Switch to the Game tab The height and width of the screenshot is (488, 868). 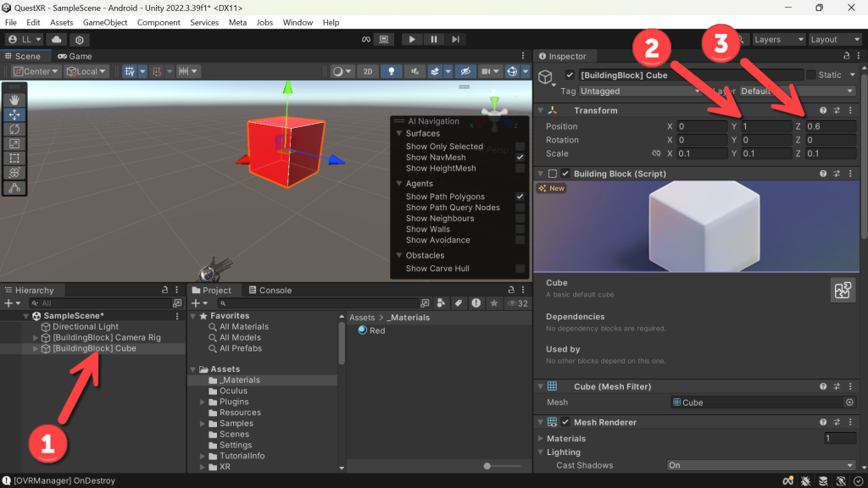pos(75,56)
